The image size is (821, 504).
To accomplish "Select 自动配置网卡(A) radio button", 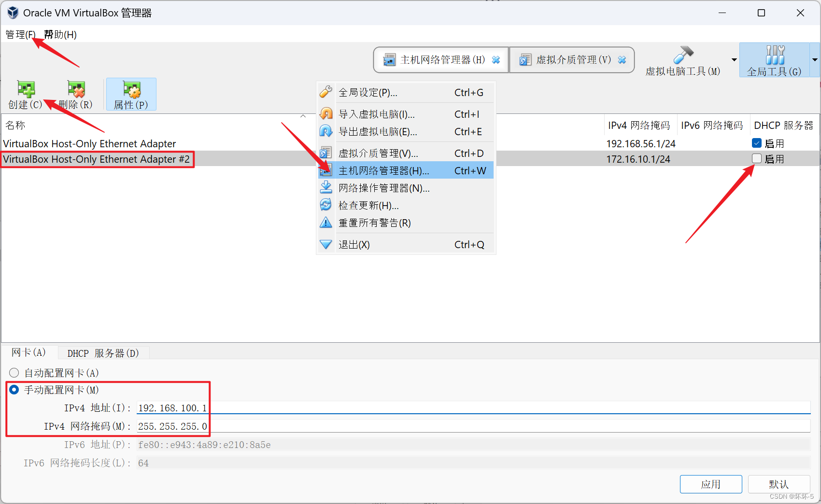I will (x=14, y=373).
